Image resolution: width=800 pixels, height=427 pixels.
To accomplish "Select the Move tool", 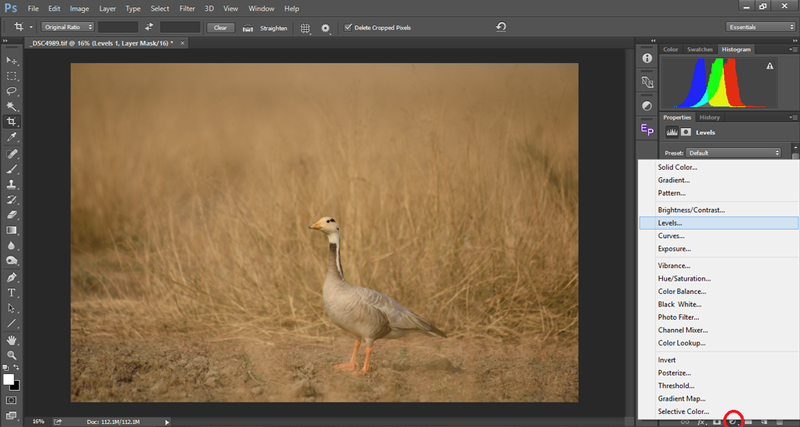I will [12, 61].
